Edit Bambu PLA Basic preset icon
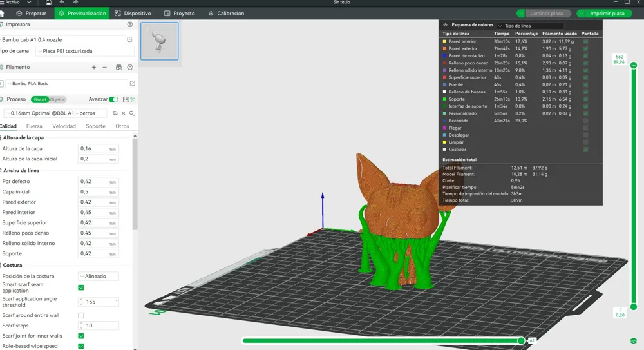This screenshot has width=644, height=350. (x=132, y=83)
